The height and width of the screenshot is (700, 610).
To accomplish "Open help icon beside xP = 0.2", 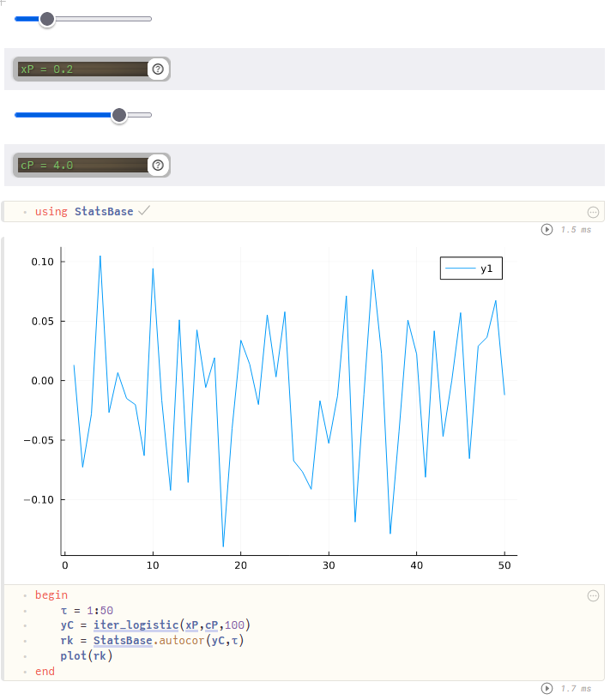I will (x=158, y=69).
